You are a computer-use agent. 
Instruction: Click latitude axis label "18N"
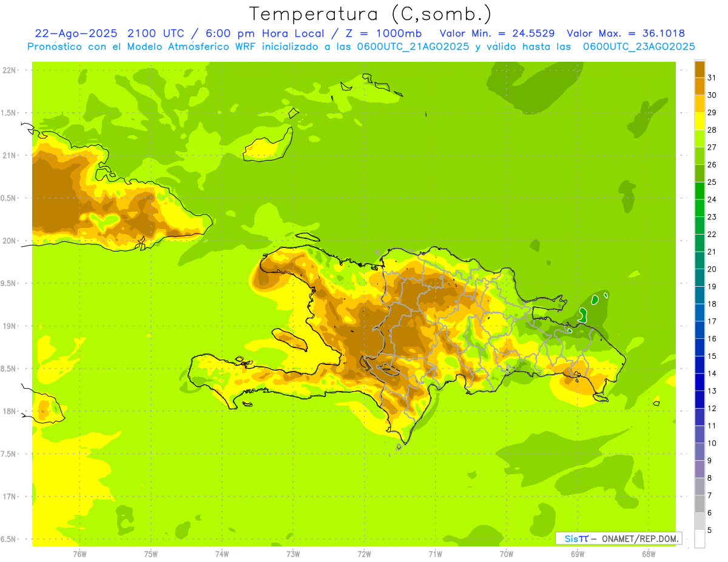9,411
